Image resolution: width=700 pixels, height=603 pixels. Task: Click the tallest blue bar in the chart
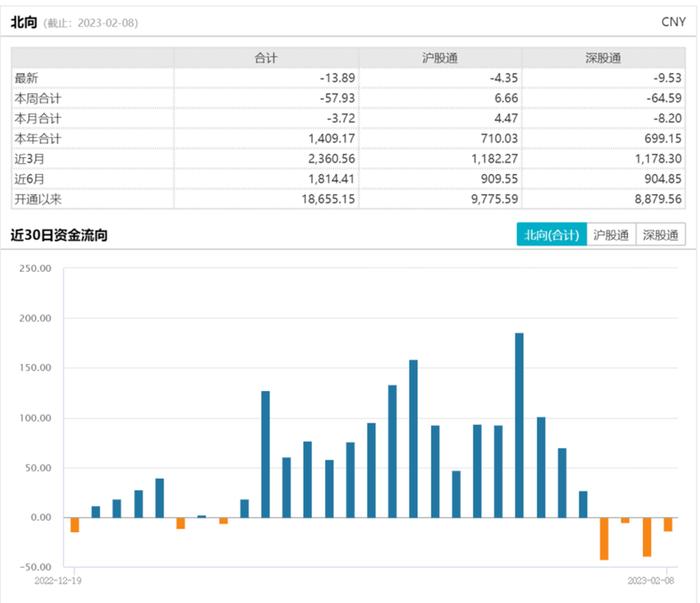[519, 425]
